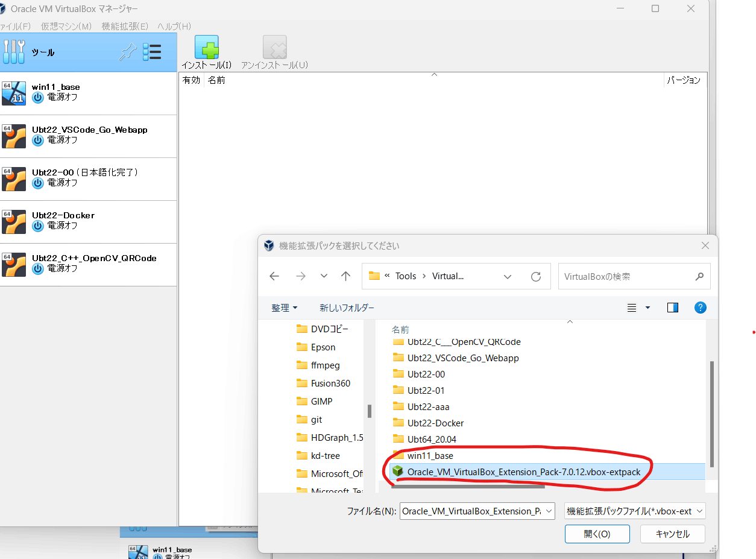The height and width of the screenshot is (559, 756).
Task: Open the 仮想マシン(M) menu
Action: (x=66, y=27)
